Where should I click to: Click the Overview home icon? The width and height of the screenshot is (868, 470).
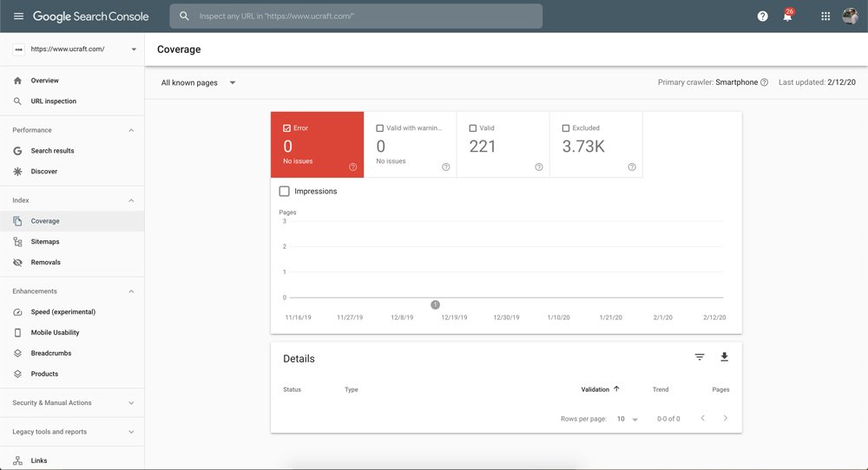pos(17,81)
